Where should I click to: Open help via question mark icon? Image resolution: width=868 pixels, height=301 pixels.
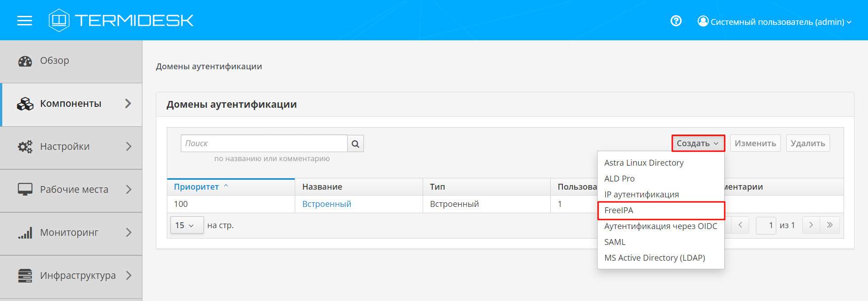pos(676,21)
